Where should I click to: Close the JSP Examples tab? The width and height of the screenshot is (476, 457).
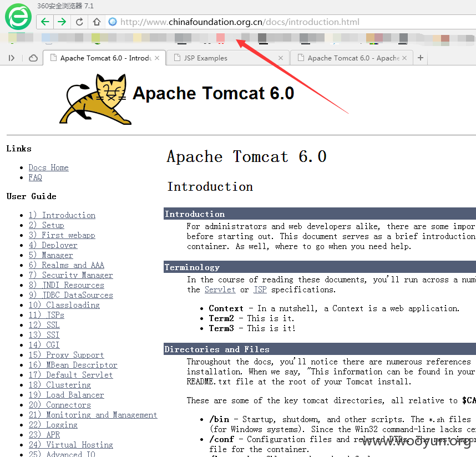click(x=281, y=58)
